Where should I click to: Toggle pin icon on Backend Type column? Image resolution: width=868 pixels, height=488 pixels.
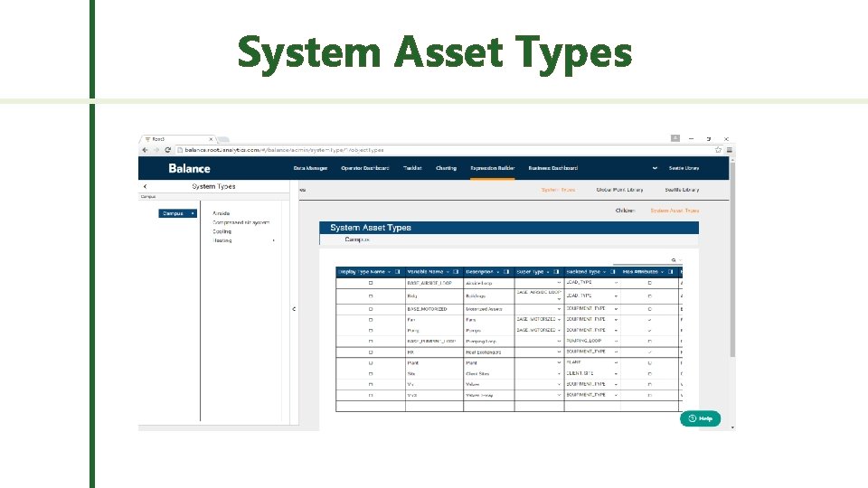click(613, 272)
